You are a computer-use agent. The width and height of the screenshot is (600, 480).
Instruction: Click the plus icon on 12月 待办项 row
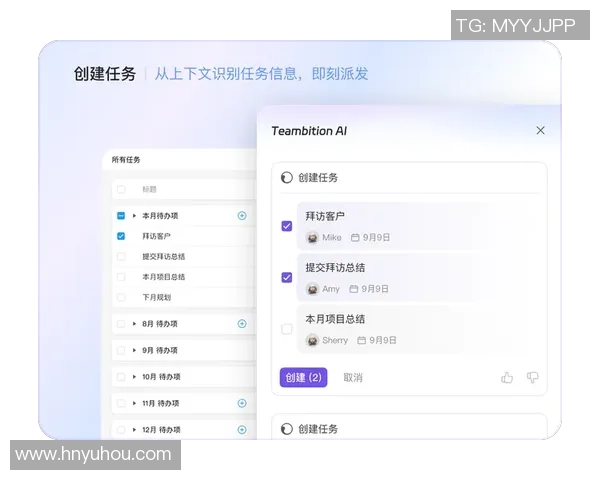(242, 429)
